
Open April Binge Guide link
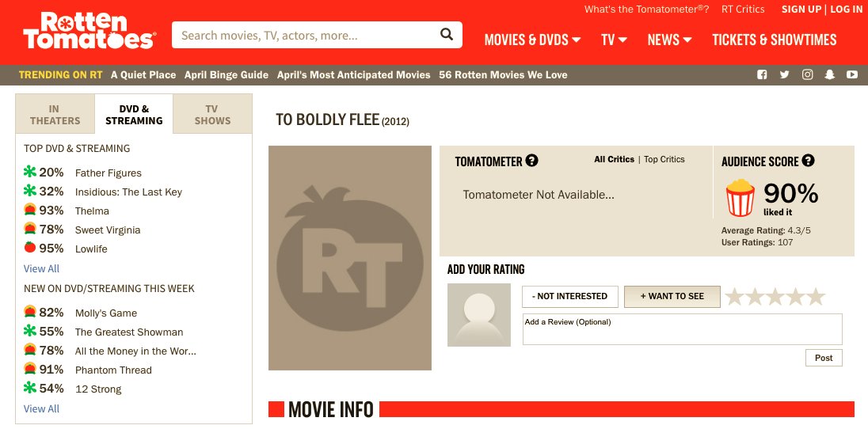pos(227,74)
